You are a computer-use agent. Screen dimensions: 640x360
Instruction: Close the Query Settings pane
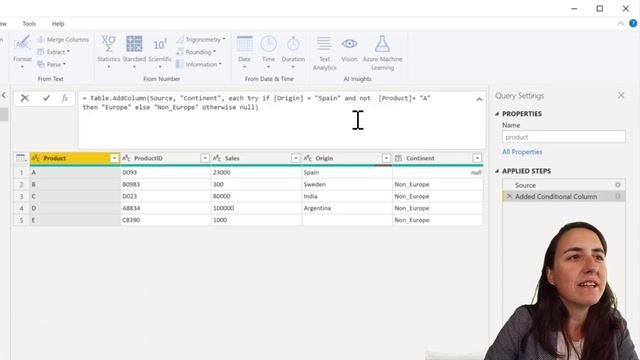point(621,96)
